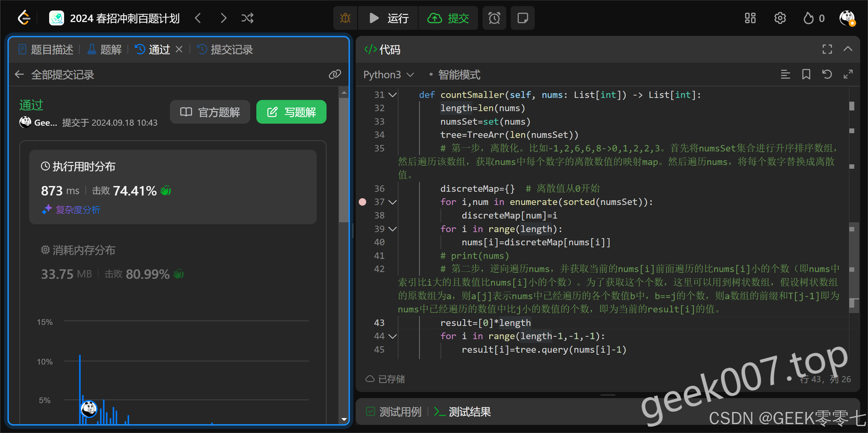The height and width of the screenshot is (433, 868).
Task: Collapse the code fold at line 31
Action: [x=393, y=95]
